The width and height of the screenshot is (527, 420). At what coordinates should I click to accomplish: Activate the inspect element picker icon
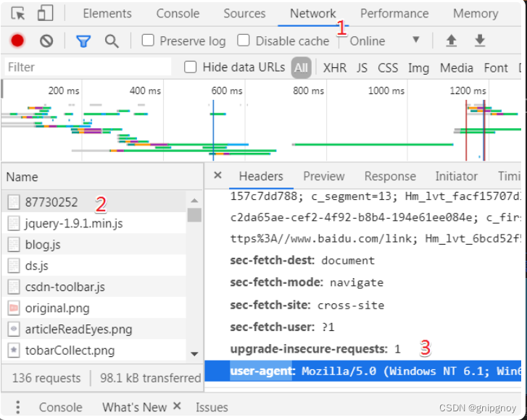(x=18, y=14)
